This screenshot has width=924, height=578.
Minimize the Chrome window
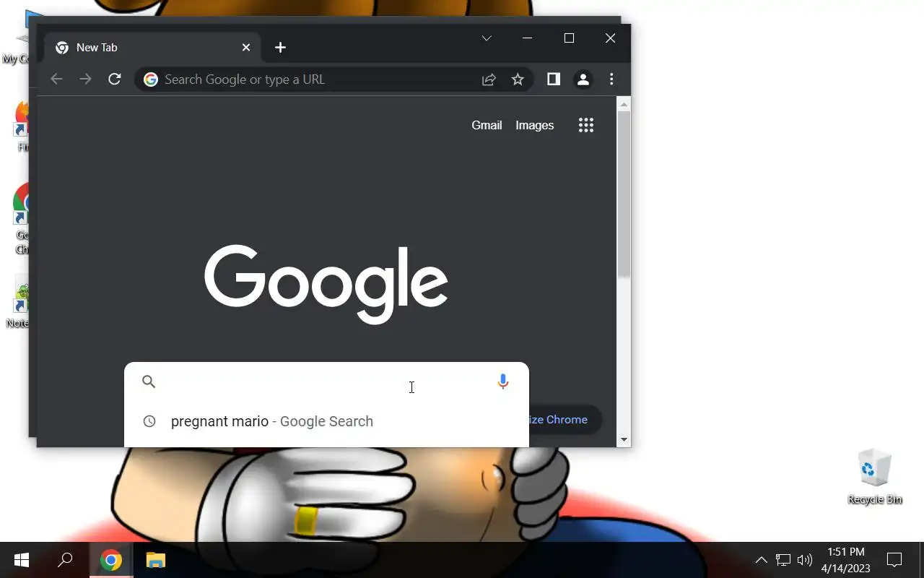pos(527,38)
